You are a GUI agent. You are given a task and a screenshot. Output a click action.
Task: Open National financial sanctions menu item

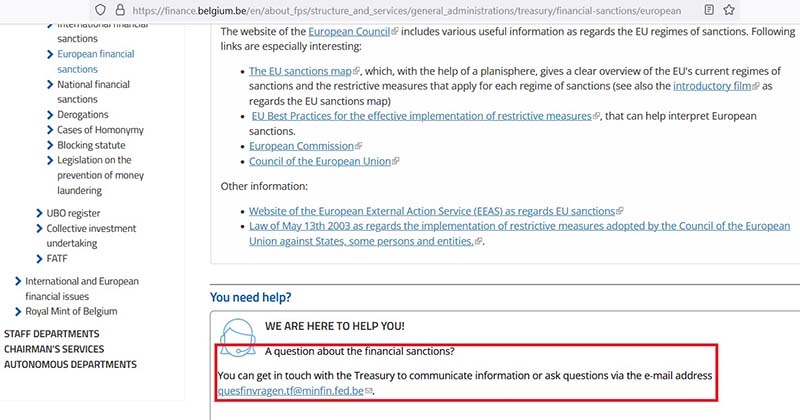click(x=93, y=92)
